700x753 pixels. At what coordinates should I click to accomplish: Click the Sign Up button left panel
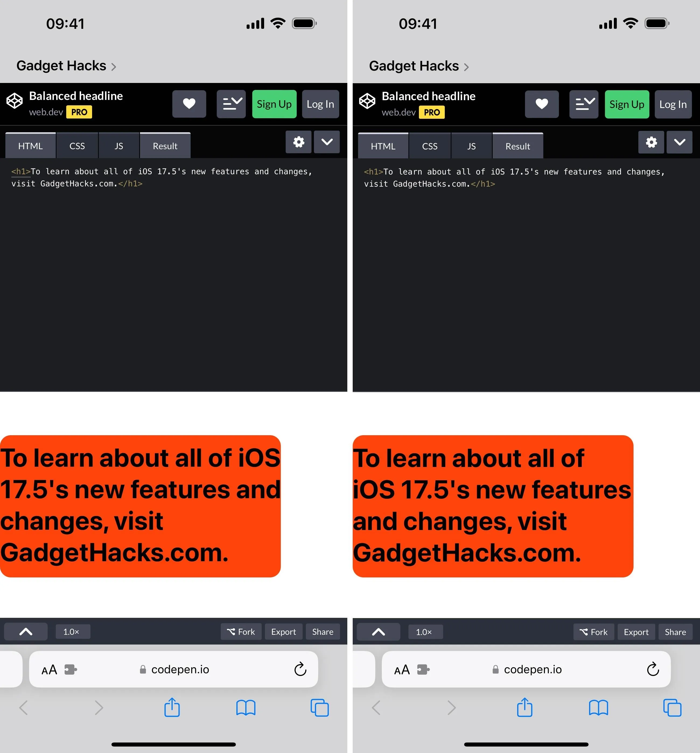[x=274, y=104]
